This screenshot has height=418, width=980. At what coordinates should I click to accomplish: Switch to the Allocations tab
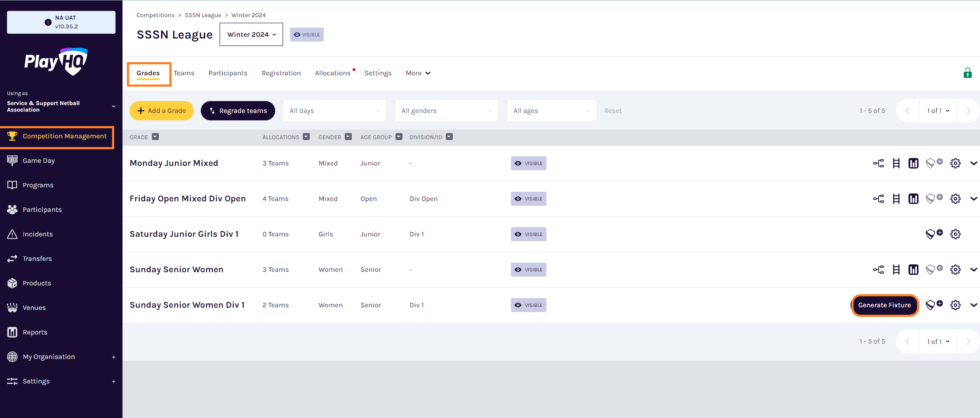click(332, 73)
